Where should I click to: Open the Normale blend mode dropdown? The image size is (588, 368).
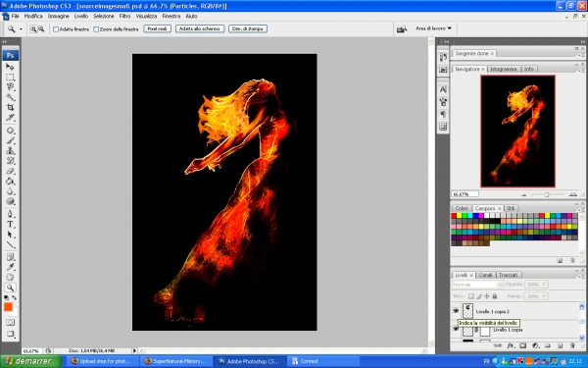point(477,285)
